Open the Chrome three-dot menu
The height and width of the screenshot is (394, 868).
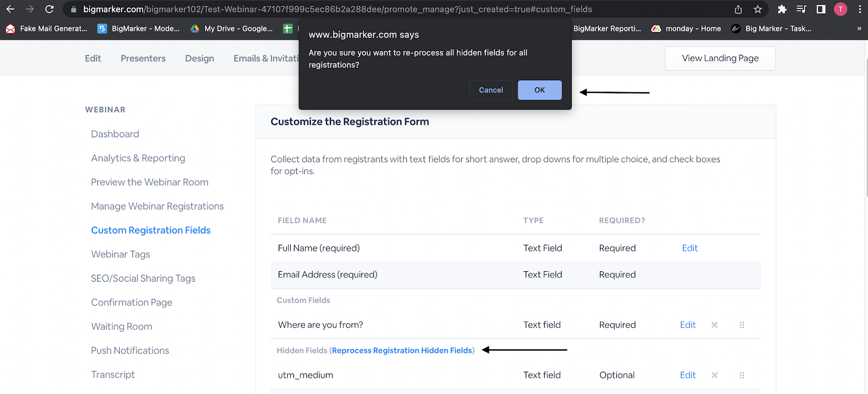pyautogui.click(x=860, y=9)
